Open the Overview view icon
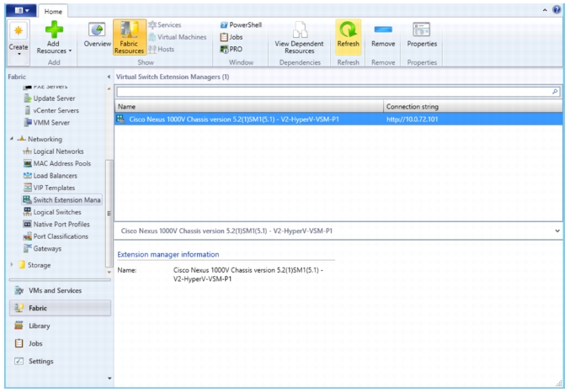570x392 pixels. (97, 29)
